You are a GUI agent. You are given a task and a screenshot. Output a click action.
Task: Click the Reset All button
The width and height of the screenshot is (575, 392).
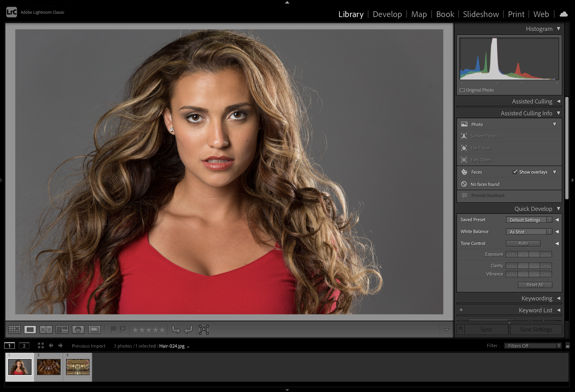coord(535,285)
